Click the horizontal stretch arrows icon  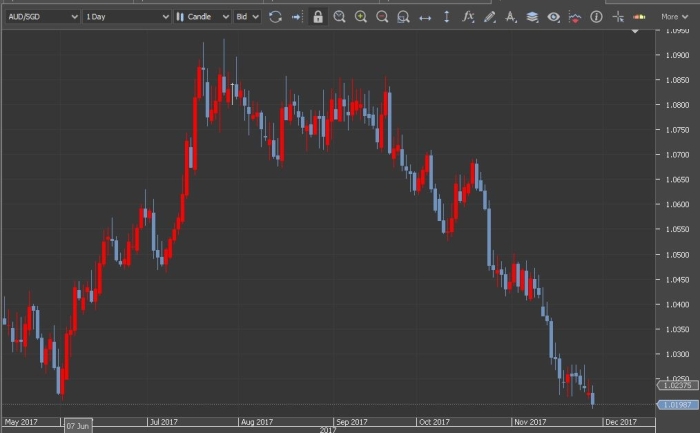[x=425, y=17]
